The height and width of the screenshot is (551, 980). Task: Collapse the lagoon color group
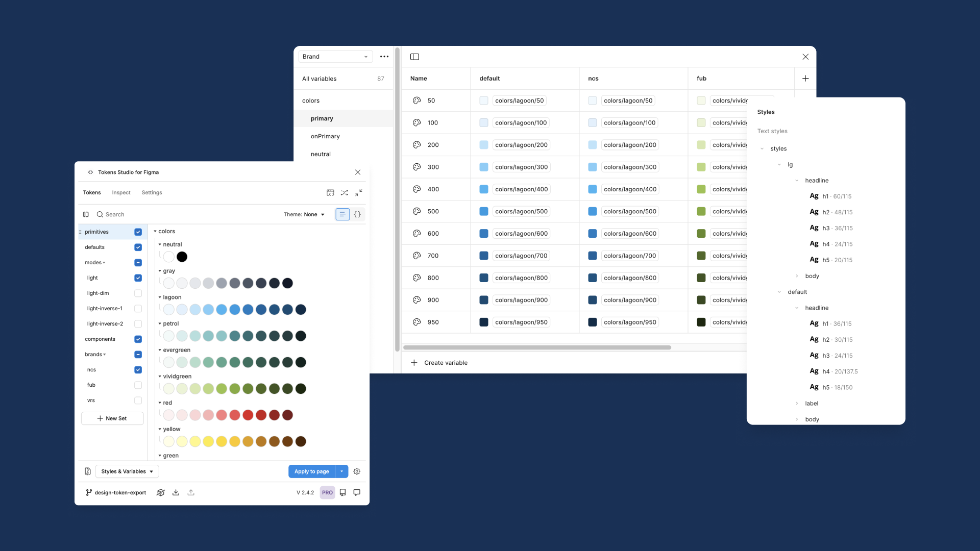[x=160, y=297]
